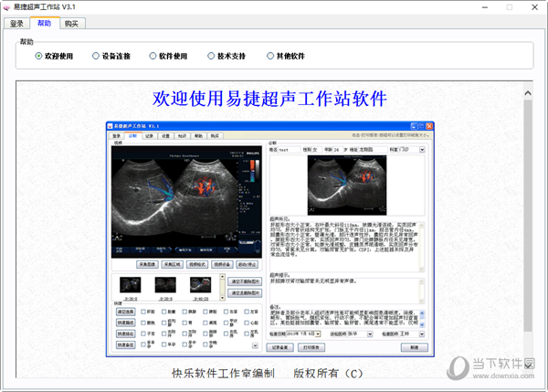Choose the 技术支持 radio option
The width and height of the screenshot is (548, 392).
(x=227, y=56)
